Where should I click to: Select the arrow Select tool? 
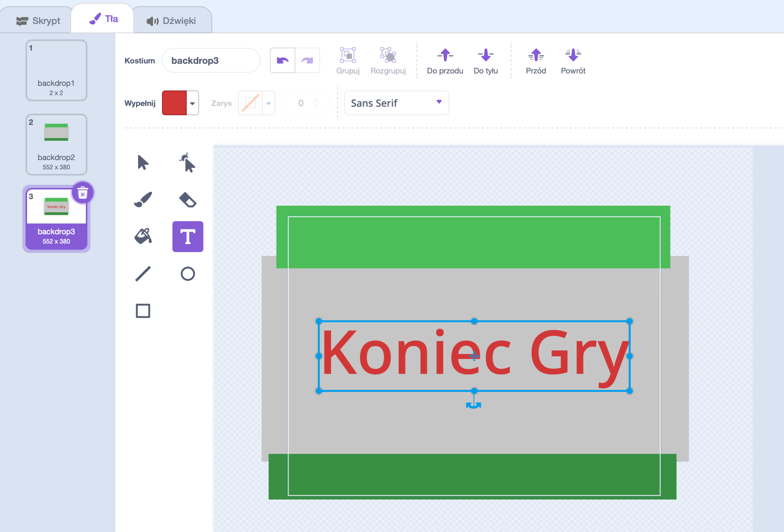click(143, 162)
